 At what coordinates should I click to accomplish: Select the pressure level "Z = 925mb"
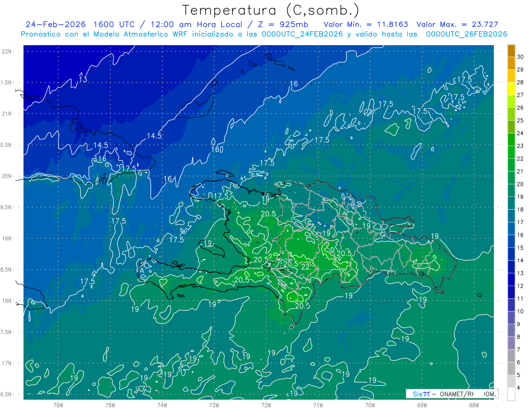[282, 24]
